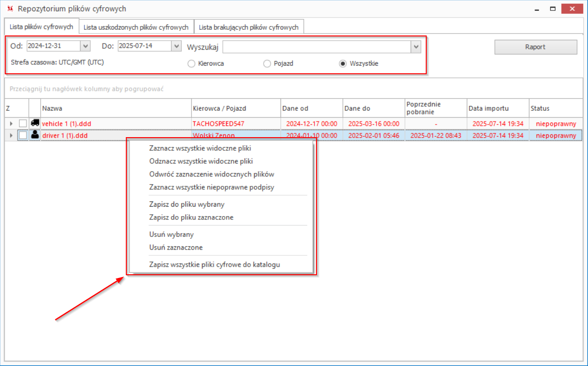Open Lista brakujących plików cyfrowych tab
This screenshot has width=588, height=366.
pos(249,27)
